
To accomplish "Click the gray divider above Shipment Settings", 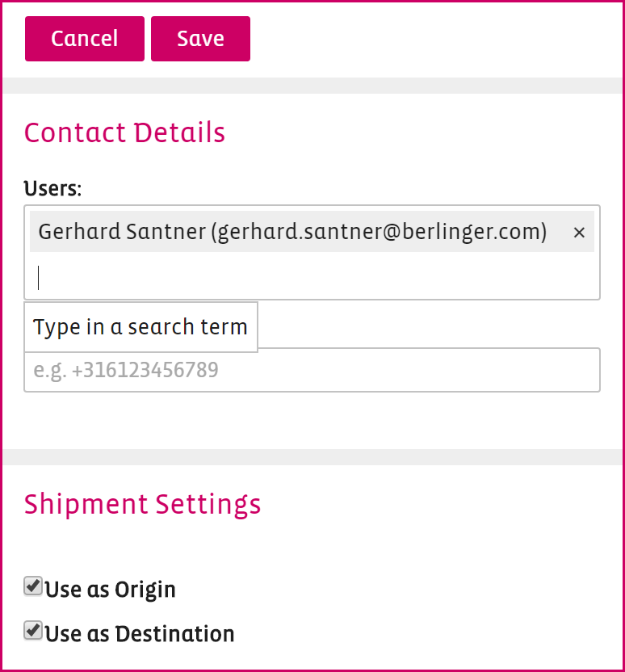I will point(312,457).
